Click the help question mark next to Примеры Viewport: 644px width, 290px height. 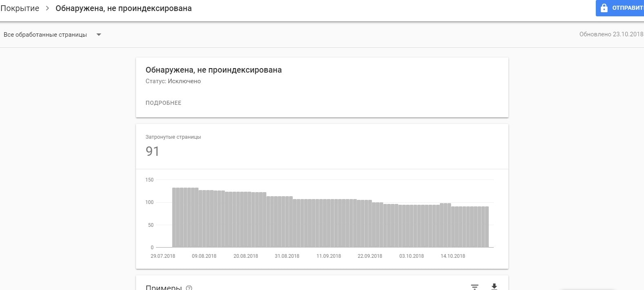point(189,288)
